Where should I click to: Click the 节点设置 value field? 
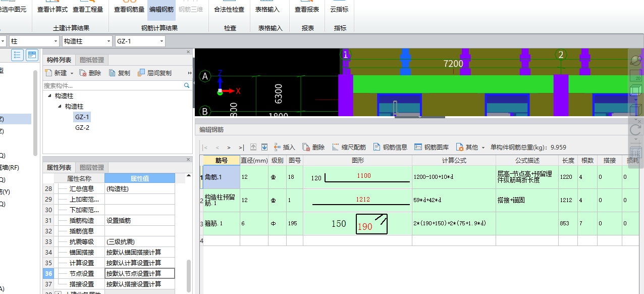pos(140,273)
